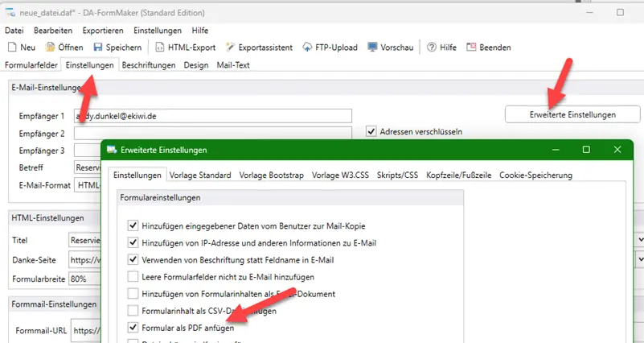Image resolution: width=644 pixels, height=343 pixels.
Task: Enable Leere Formularfelder nicht zu E-Mail hinzufügen
Action: point(133,277)
